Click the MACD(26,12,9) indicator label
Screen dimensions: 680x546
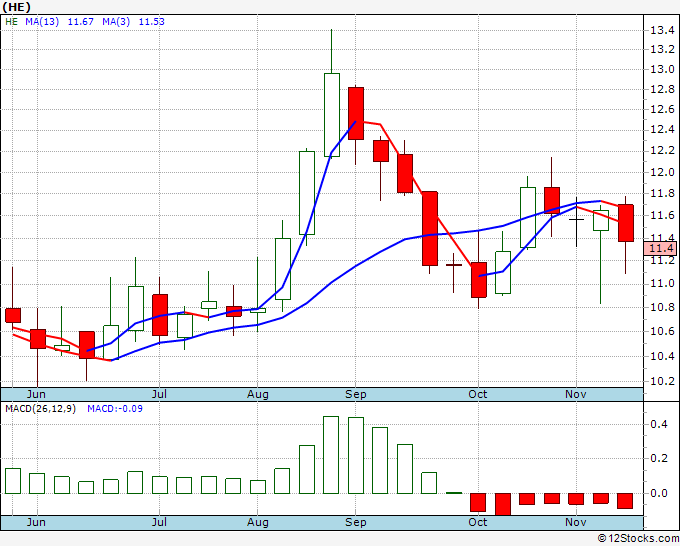[39, 408]
